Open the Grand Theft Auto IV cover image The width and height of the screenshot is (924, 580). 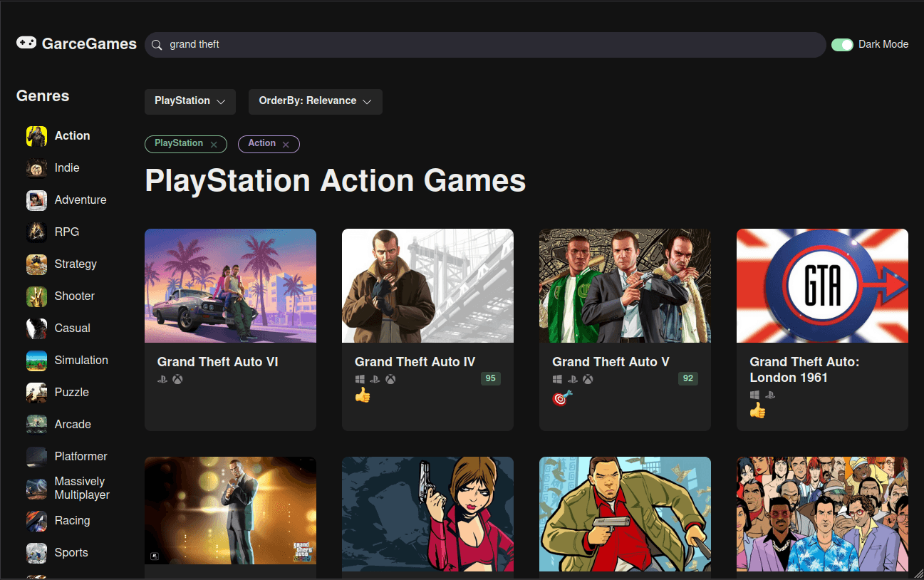(x=427, y=286)
